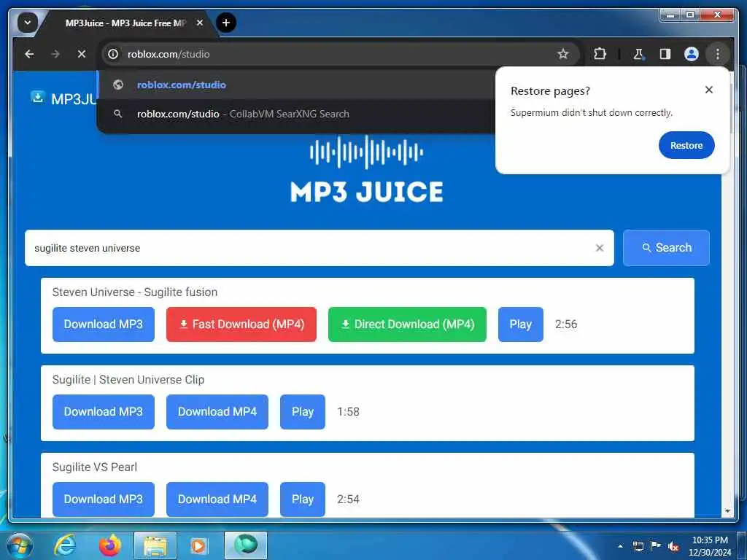The width and height of the screenshot is (747, 560).
Task: Click the 'Steven Universe - Sugilite fusion' title
Action: pyautogui.click(x=135, y=292)
